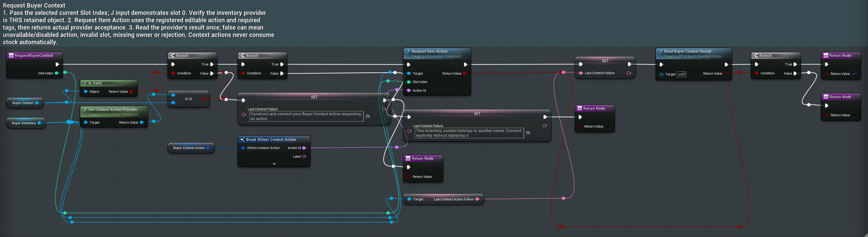Image resolution: width=868 pixels, height=237 pixels.
Task: Select the Break IKItem Context Action node header
Action: [274, 140]
